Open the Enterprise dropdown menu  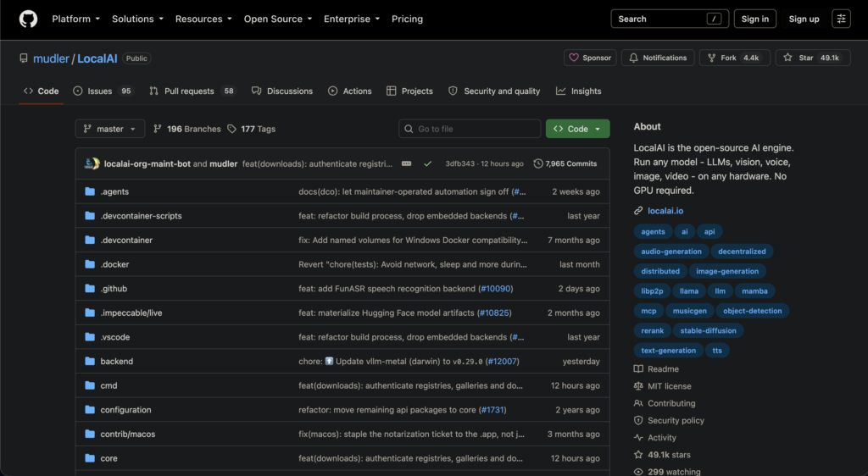352,19
